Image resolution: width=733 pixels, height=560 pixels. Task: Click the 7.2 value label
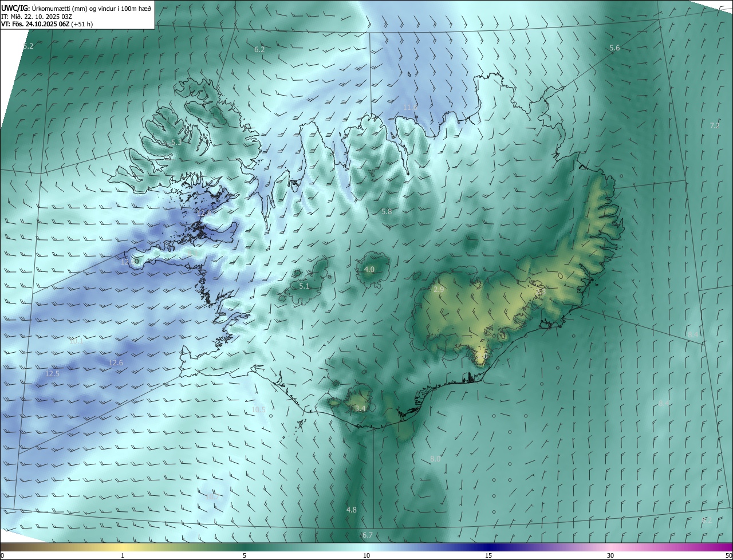(715, 125)
